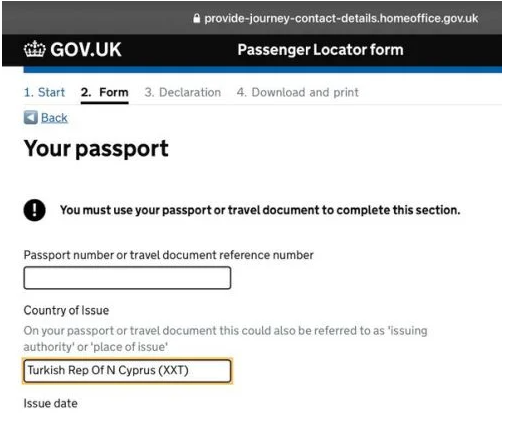505x428 pixels.
Task: Focus the passport number input box
Action: (x=127, y=278)
